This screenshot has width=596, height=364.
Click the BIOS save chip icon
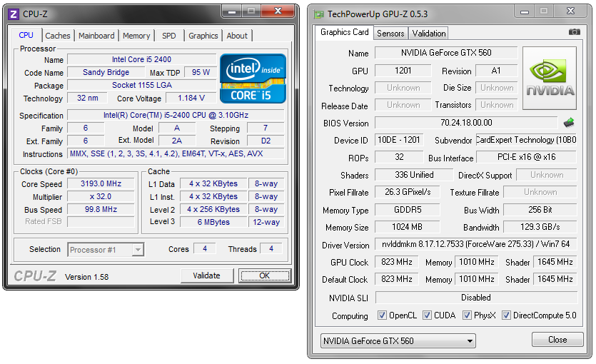coord(569,123)
